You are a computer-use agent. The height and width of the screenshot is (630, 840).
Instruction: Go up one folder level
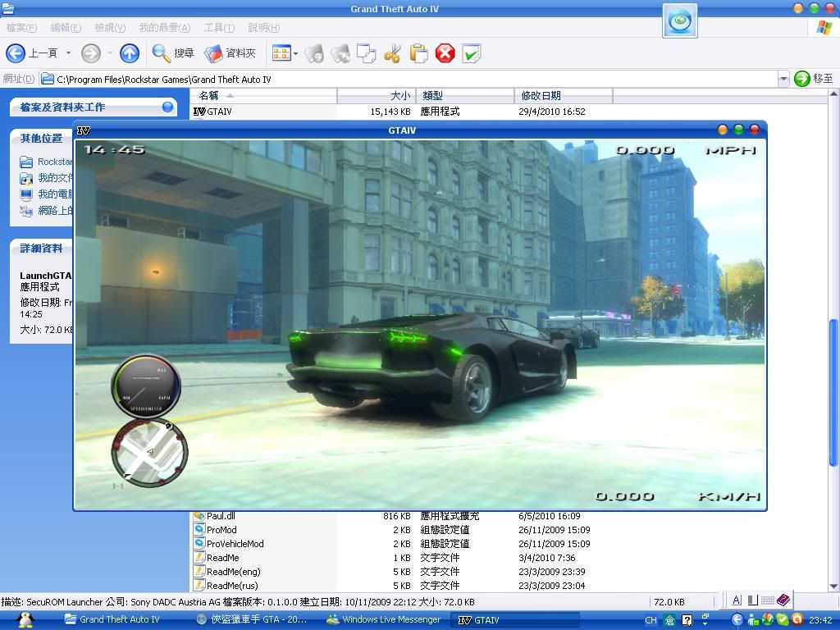pos(130,53)
